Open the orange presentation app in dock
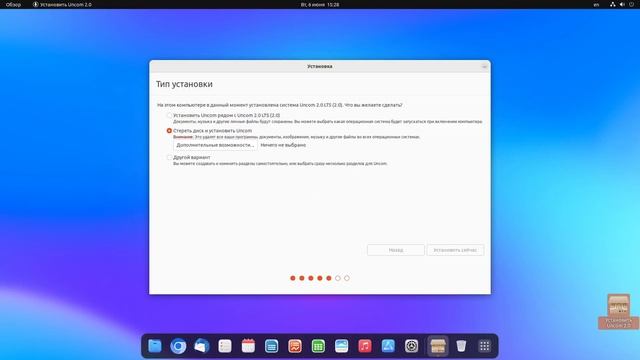 point(295,346)
